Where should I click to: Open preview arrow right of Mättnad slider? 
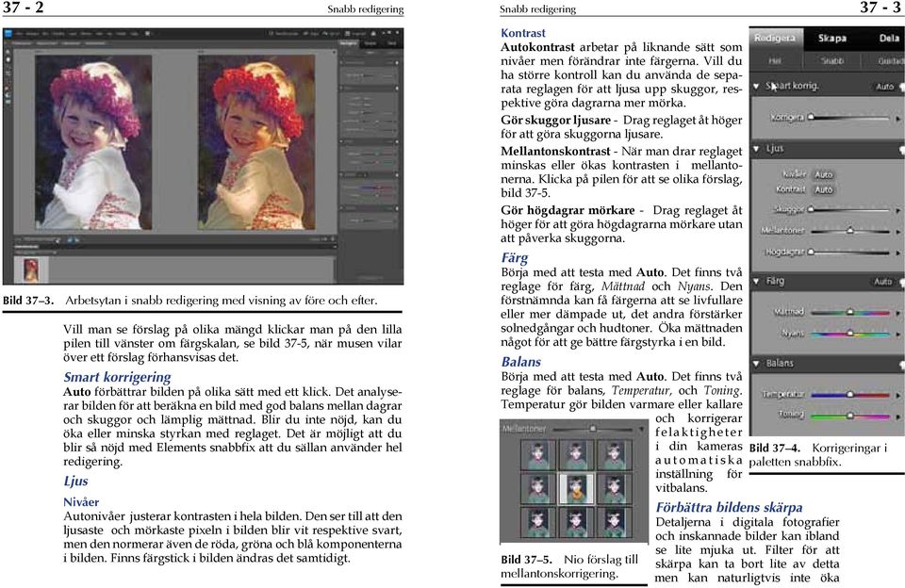tap(898, 313)
